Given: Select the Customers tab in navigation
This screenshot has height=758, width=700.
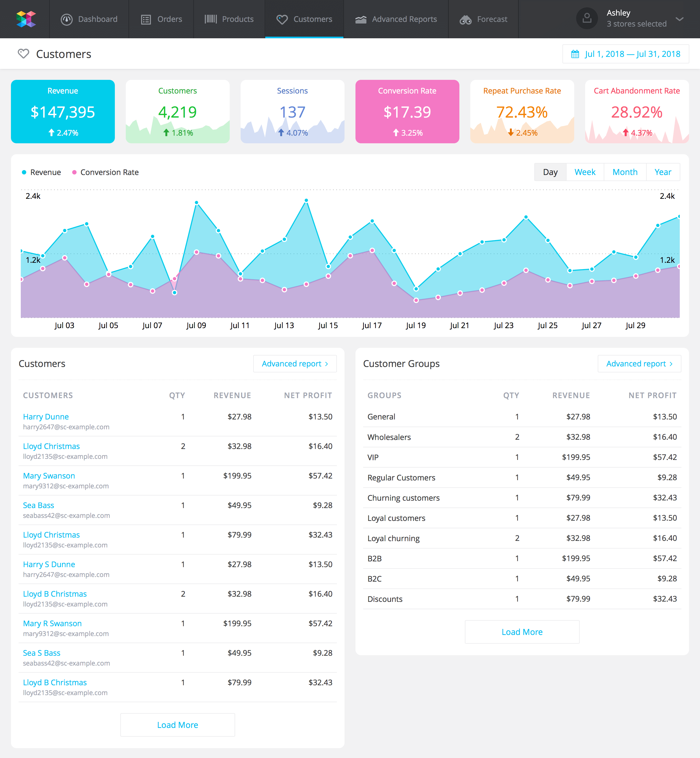Looking at the screenshot, I should pos(305,19).
